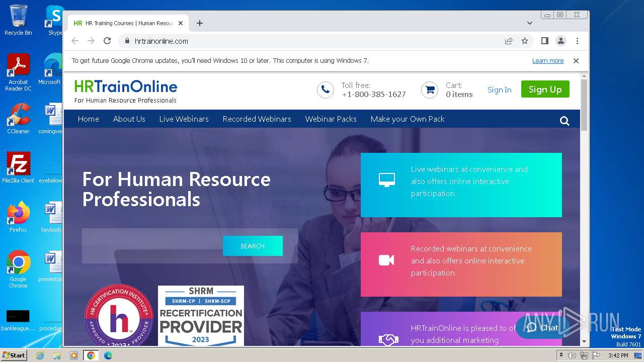
Task: Click the address bar URL hrtrainonline.com
Action: coord(162,41)
